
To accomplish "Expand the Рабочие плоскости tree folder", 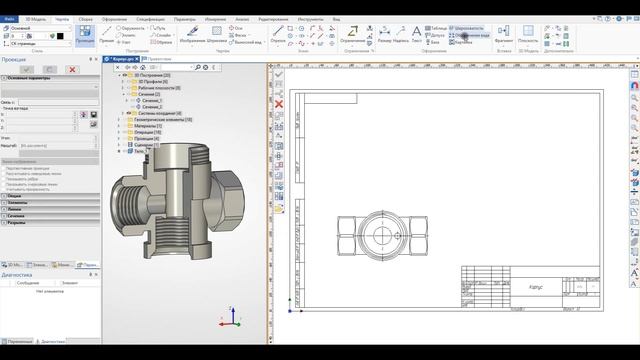I will tap(123, 88).
